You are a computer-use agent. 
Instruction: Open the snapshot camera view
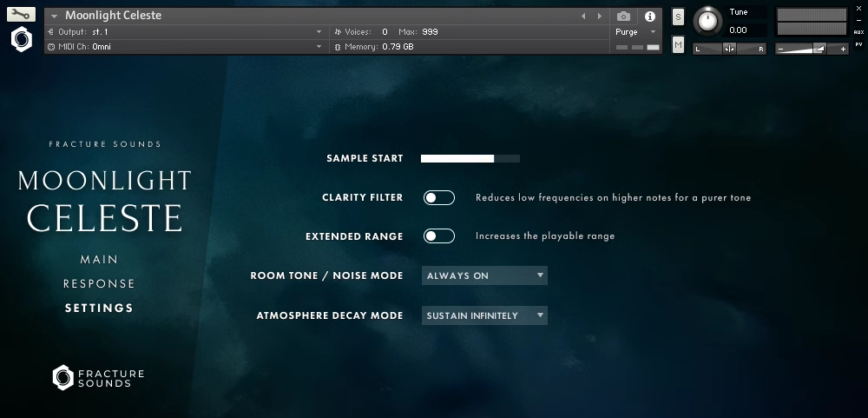pos(623,17)
